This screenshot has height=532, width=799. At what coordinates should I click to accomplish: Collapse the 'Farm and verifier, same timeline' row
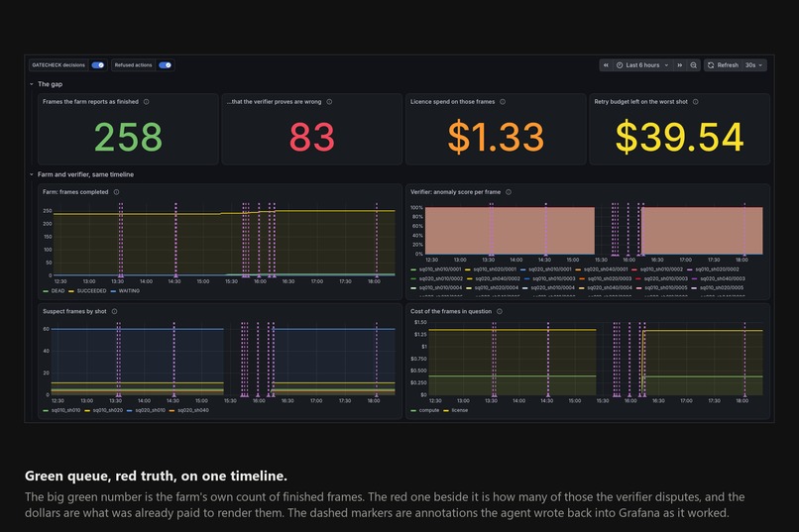point(32,174)
